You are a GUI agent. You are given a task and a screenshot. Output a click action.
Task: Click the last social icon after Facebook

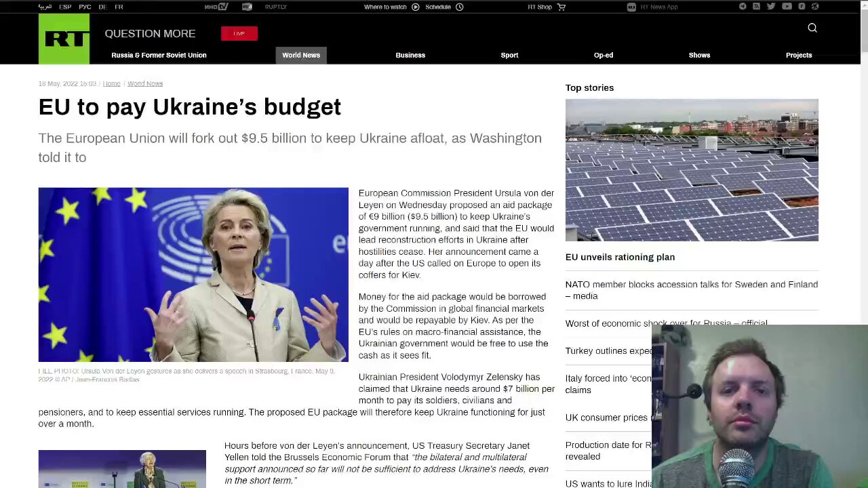pyautogui.click(x=815, y=7)
